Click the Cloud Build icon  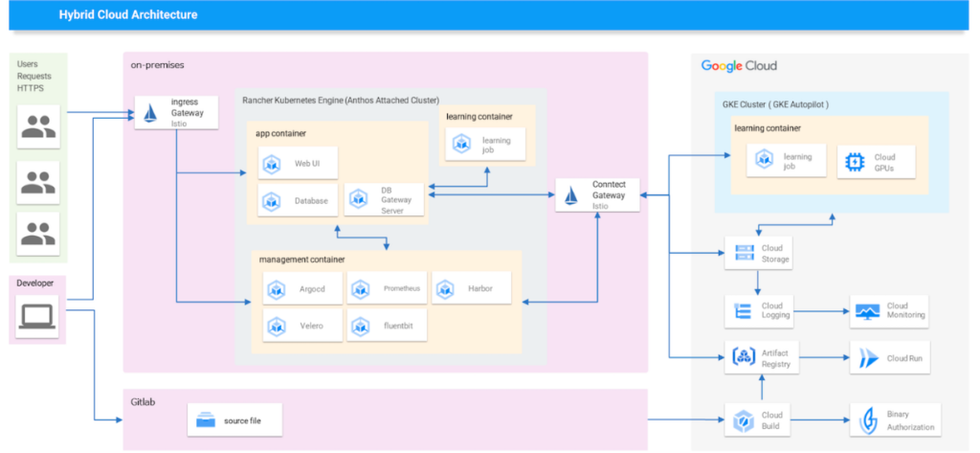744,419
